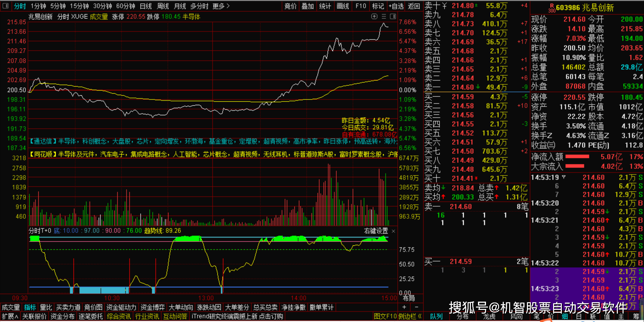Switch to the 15分钟 chart period
Image resolution: width=644 pixels, height=322 pixels.
pyautogui.click(x=79, y=6)
